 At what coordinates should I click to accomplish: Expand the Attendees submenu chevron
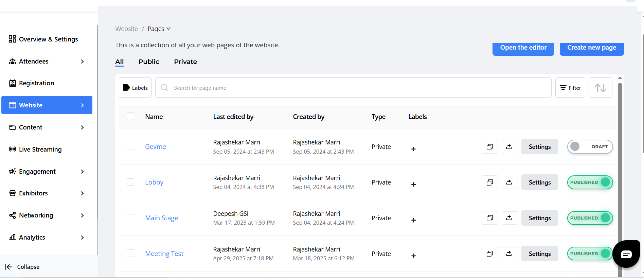click(x=82, y=62)
